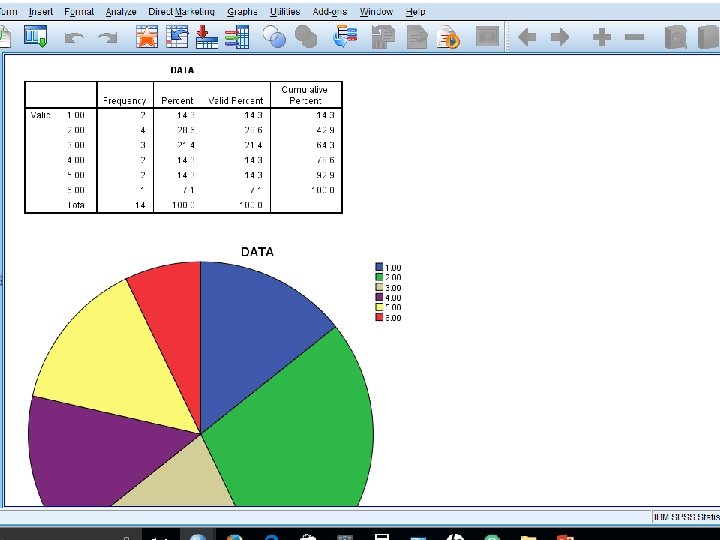
Task: Click valid percent 21.4 cell
Action: (x=253, y=145)
